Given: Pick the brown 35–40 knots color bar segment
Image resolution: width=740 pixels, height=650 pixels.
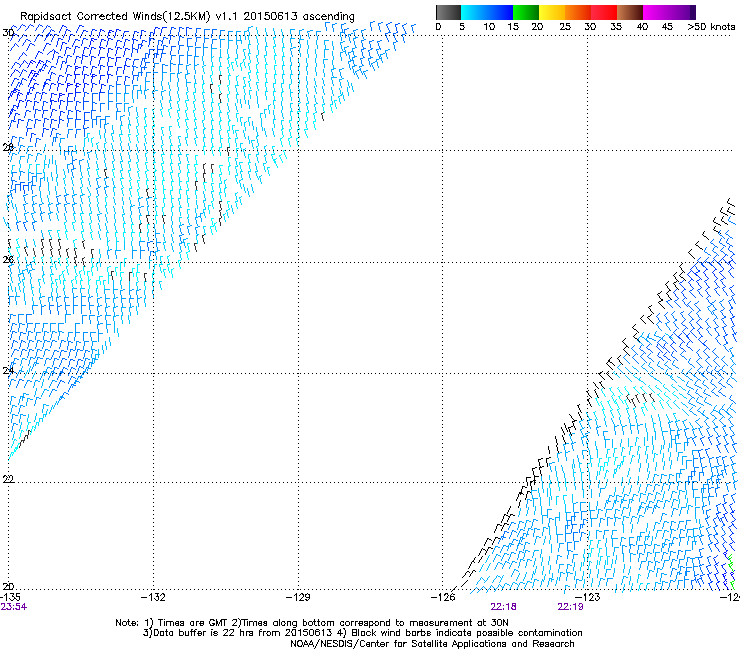Looking at the screenshot, I should click(630, 12).
